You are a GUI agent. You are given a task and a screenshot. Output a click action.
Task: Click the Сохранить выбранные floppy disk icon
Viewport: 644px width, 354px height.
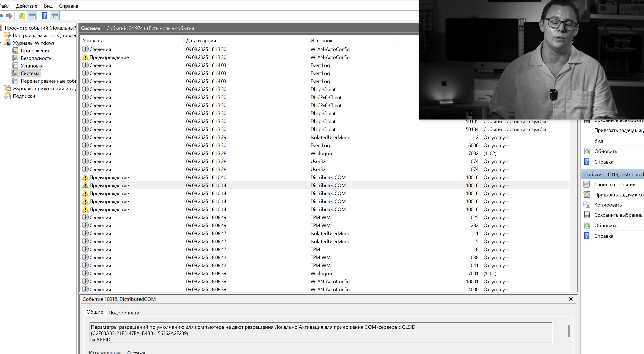(x=587, y=215)
